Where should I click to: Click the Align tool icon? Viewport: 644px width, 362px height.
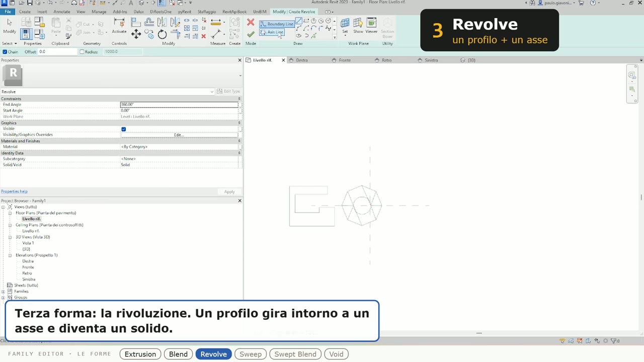136,22
